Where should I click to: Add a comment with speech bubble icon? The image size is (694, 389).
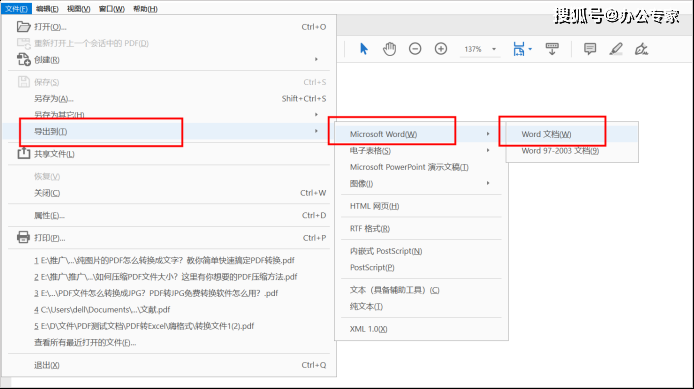[x=590, y=49]
